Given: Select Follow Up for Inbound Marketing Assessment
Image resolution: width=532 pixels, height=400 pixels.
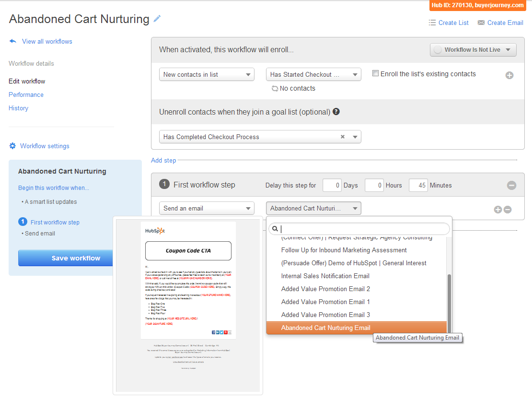Looking at the screenshot, I should (357, 250).
